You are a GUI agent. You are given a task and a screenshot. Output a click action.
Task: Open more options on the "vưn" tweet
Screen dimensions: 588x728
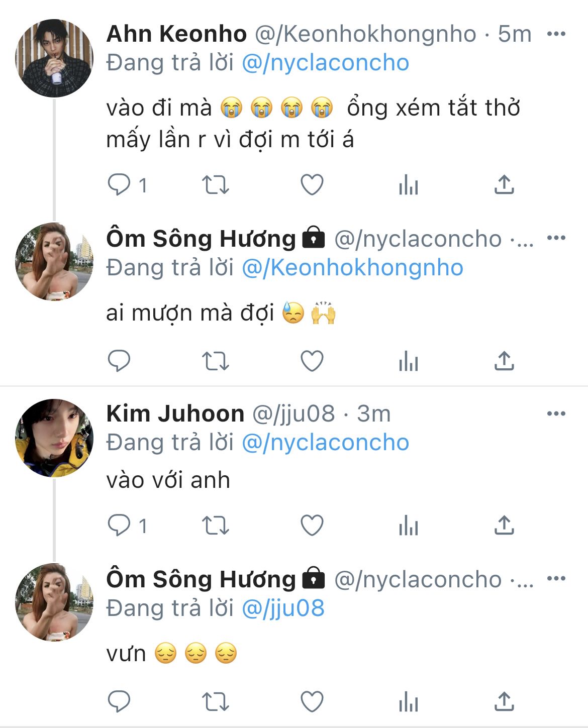[556, 579]
